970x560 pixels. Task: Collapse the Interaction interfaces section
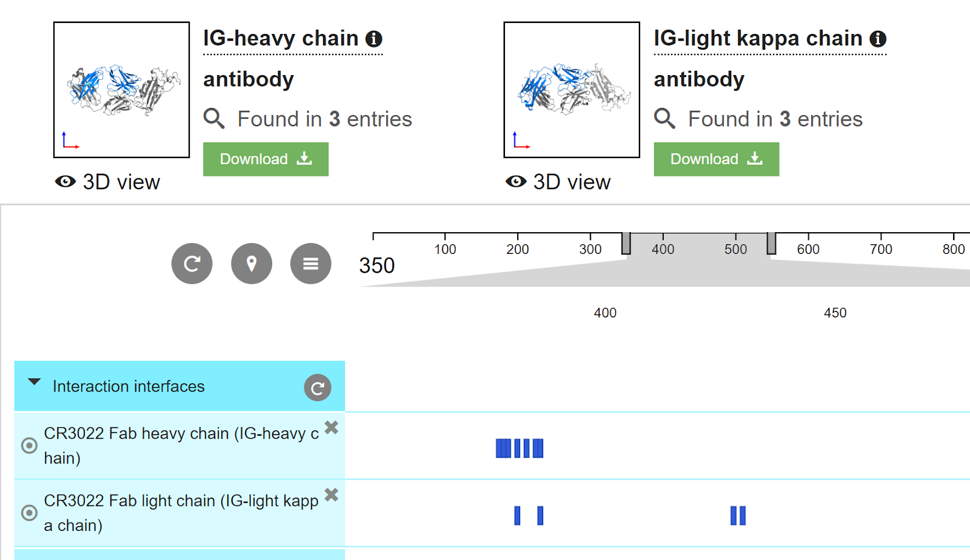[x=35, y=382]
